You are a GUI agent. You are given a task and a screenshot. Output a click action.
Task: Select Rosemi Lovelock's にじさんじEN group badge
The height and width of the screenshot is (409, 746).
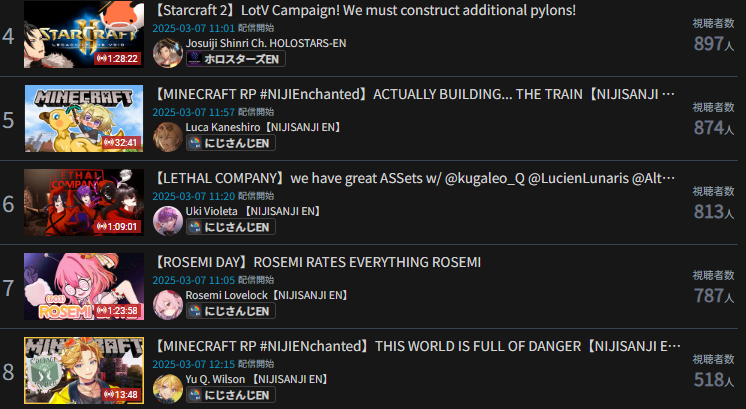coord(231,311)
